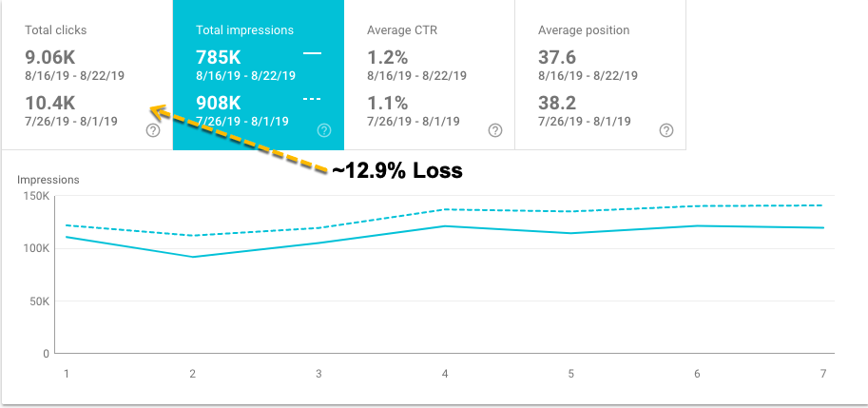Enable the Average position metric card
Viewport: 868px width, 408px height.
point(601,75)
